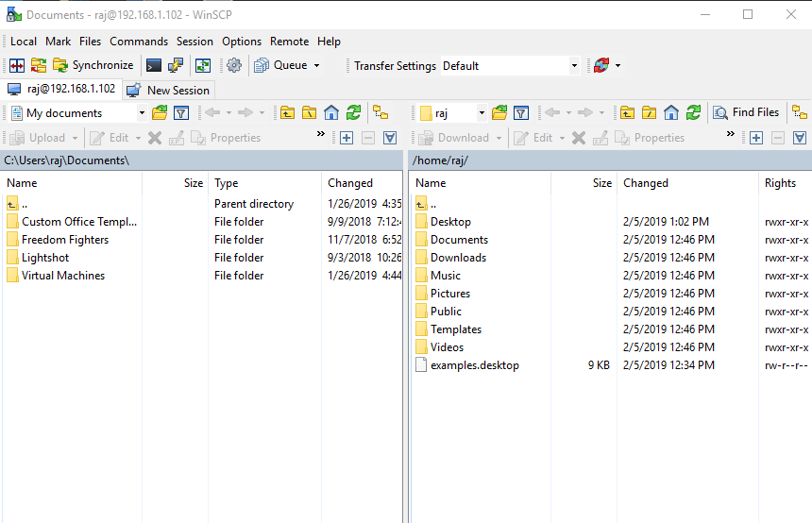Refresh the local panel
Screen dimensions: 812x523
click(x=354, y=113)
